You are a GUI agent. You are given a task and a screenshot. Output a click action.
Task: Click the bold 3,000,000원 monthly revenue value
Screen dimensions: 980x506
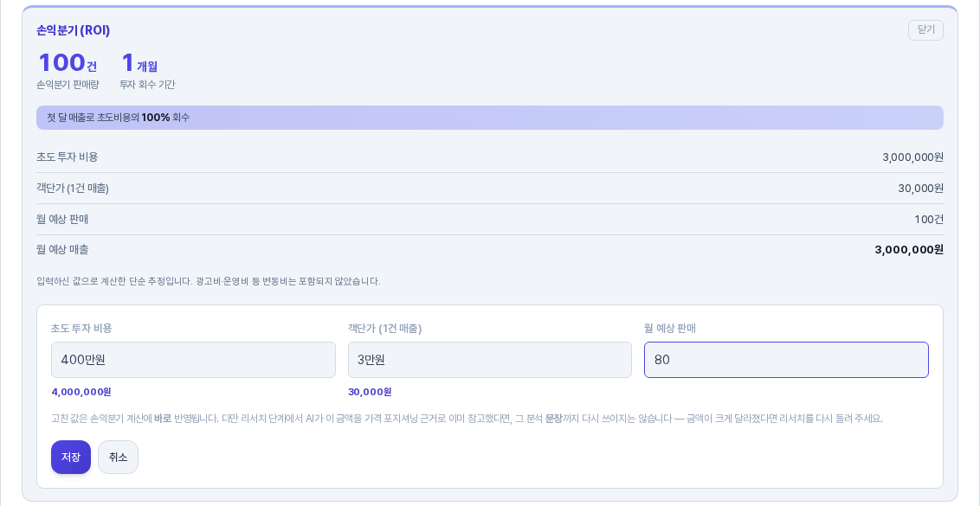click(x=909, y=250)
